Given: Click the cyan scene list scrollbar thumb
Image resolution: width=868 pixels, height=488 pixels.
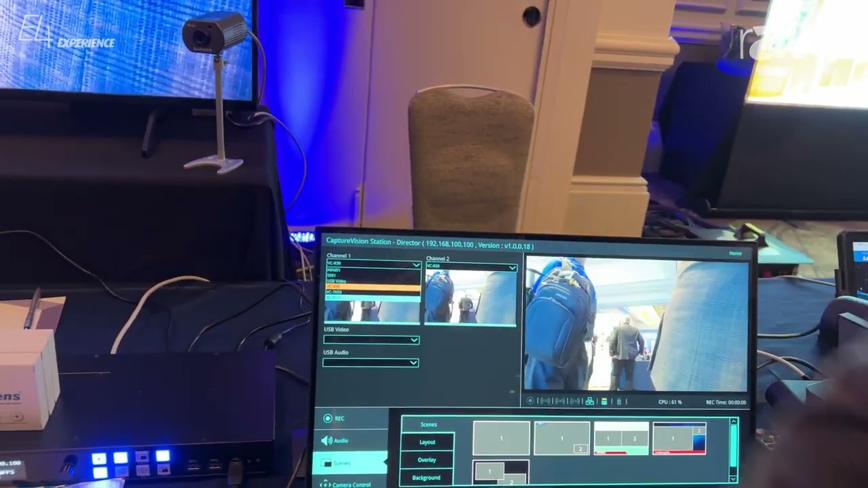Looking at the screenshot, I should 733,447.
